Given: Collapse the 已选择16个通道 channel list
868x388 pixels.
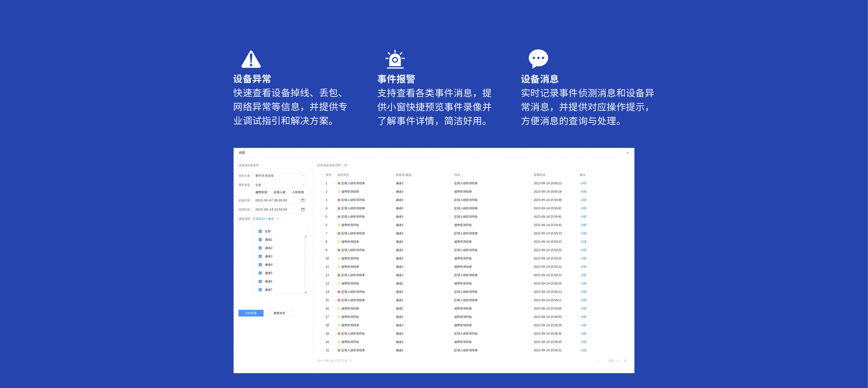Looking at the screenshot, I should click(278, 219).
